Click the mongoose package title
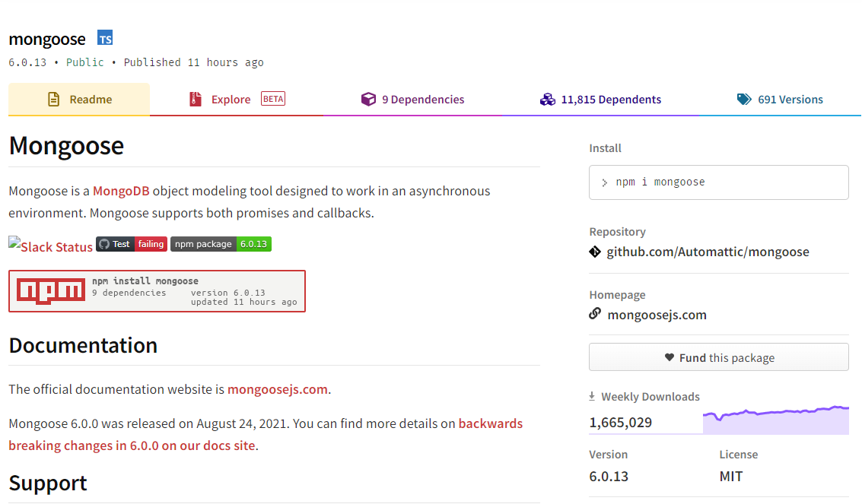The image size is (862, 504). pyautogui.click(x=47, y=39)
